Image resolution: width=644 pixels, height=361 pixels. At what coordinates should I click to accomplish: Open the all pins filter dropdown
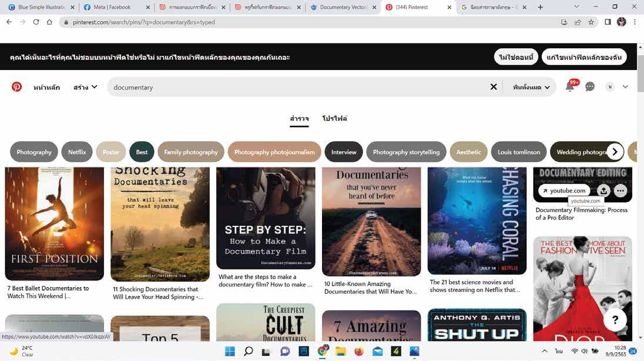531,87
